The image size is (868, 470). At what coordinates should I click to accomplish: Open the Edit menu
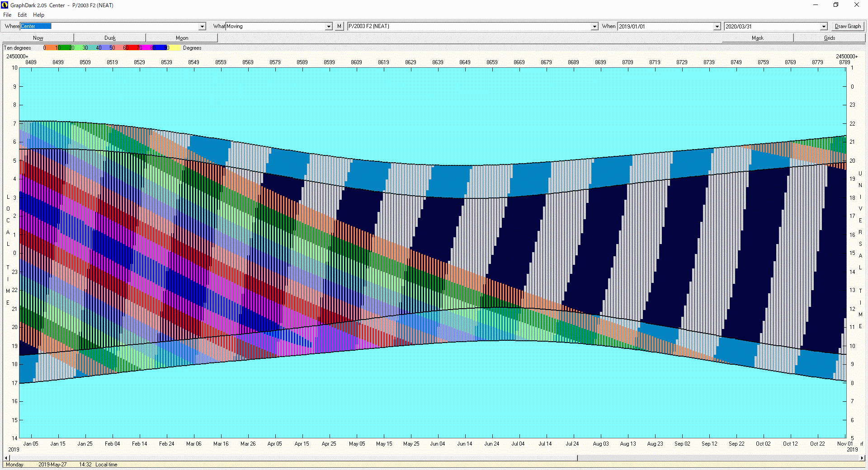click(22, 15)
